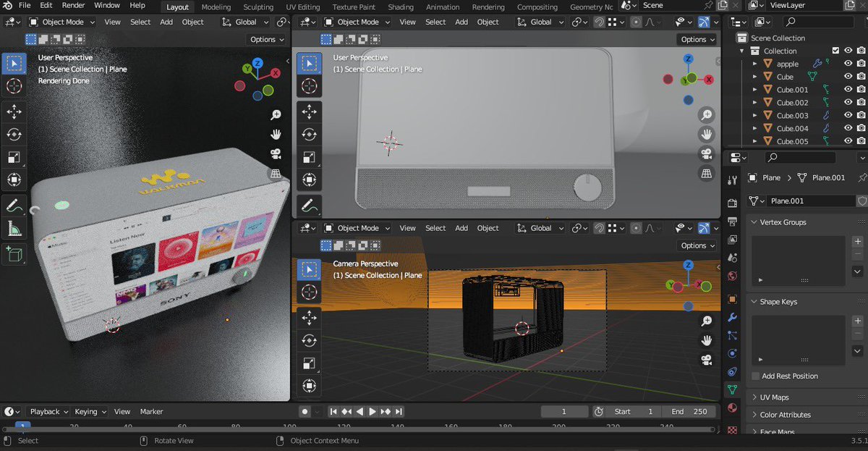The height and width of the screenshot is (451, 868).
Task: Open the Object Data properties green triangle tab
Action: [732, 389]
